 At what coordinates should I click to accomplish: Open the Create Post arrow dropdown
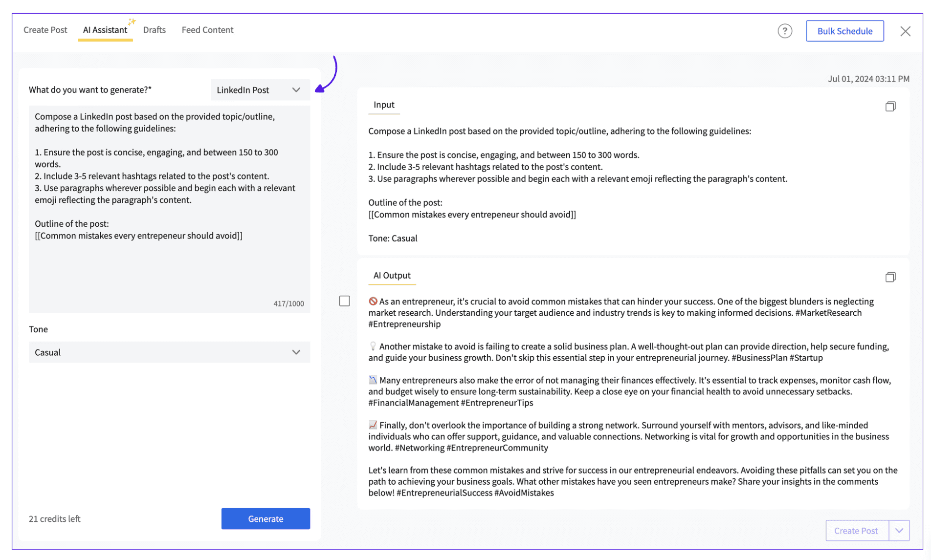coord(899,531)
